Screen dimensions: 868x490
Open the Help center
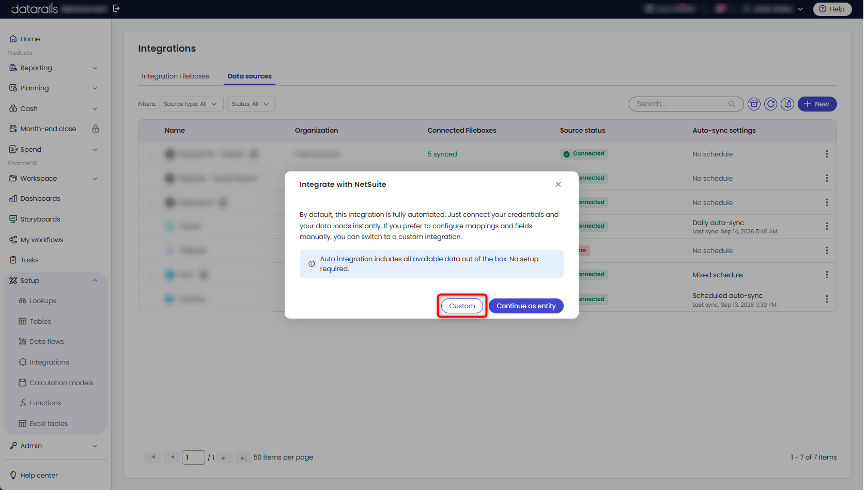point(39,475)
